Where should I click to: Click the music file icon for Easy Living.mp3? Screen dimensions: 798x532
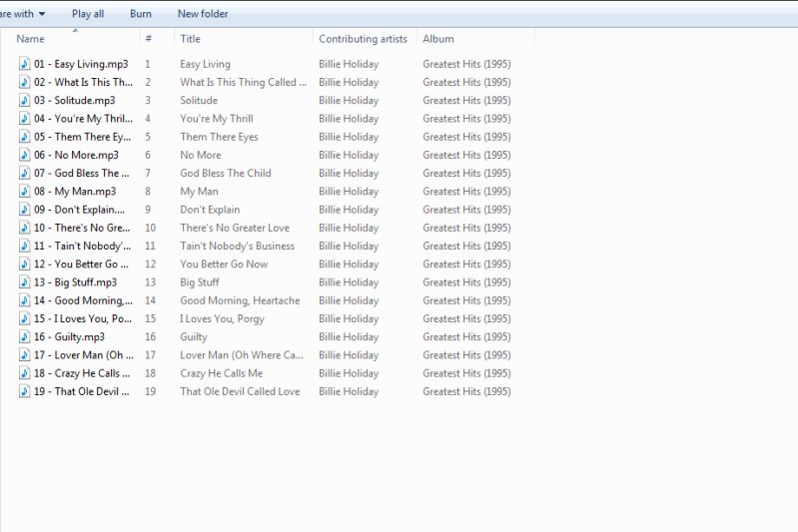pos(24,64)
